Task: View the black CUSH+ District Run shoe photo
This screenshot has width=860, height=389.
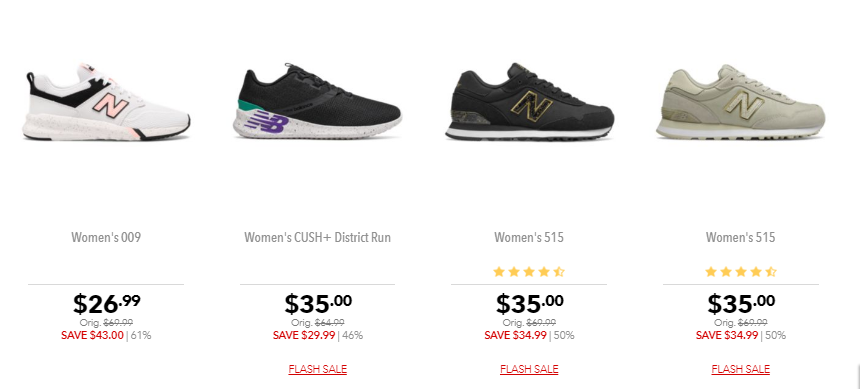Action: [317, 102]
